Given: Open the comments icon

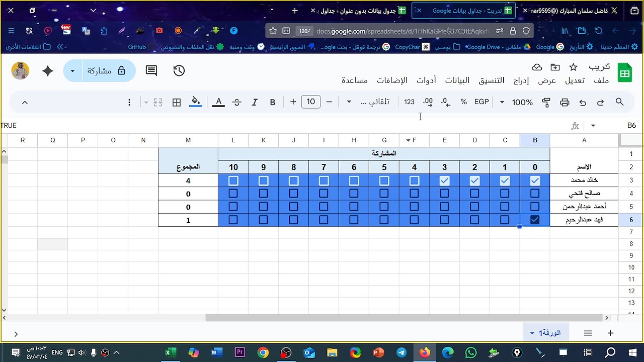Looking at the screenshot, I should point(151,71).
